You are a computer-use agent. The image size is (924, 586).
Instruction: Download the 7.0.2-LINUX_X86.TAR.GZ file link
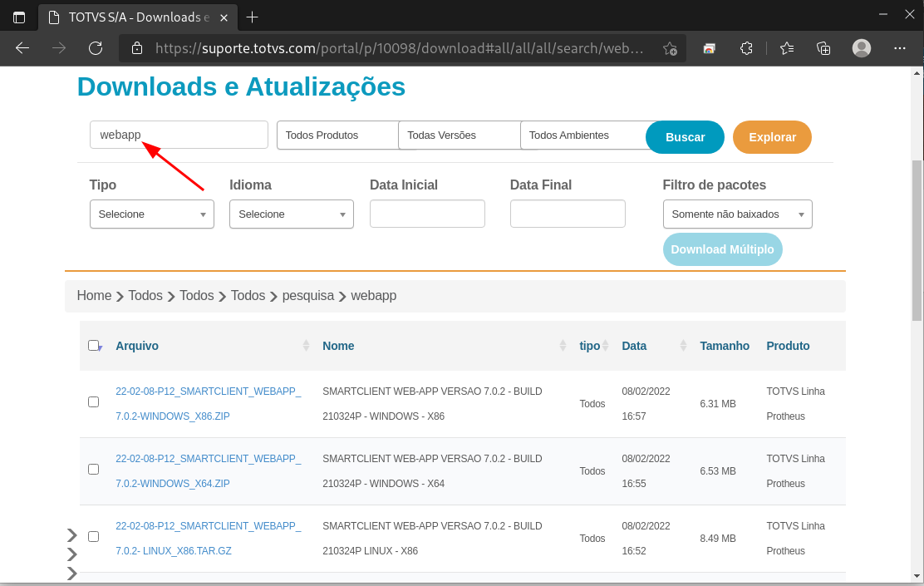(x=208, y=539)
